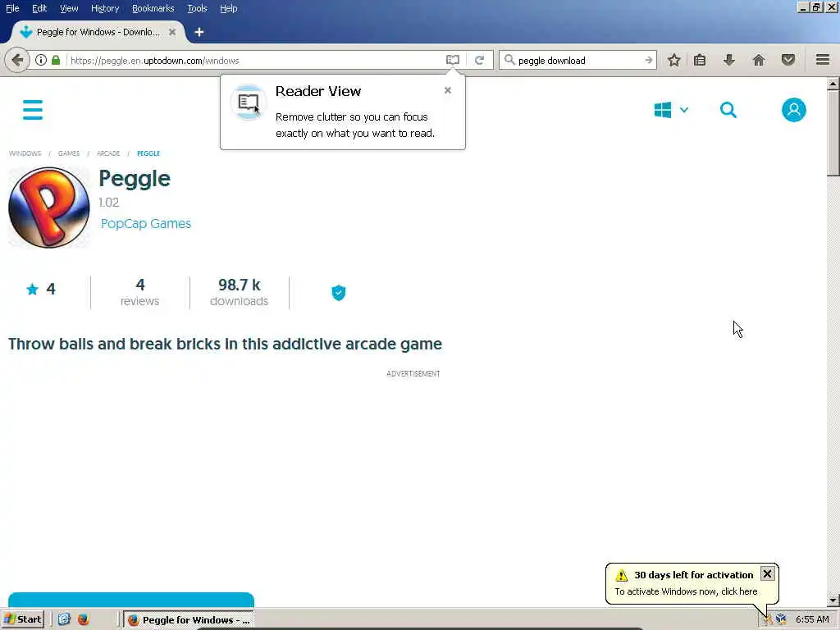Click the search box magnifier icon
Screen dimensions: 840x630
click(509, 60)
